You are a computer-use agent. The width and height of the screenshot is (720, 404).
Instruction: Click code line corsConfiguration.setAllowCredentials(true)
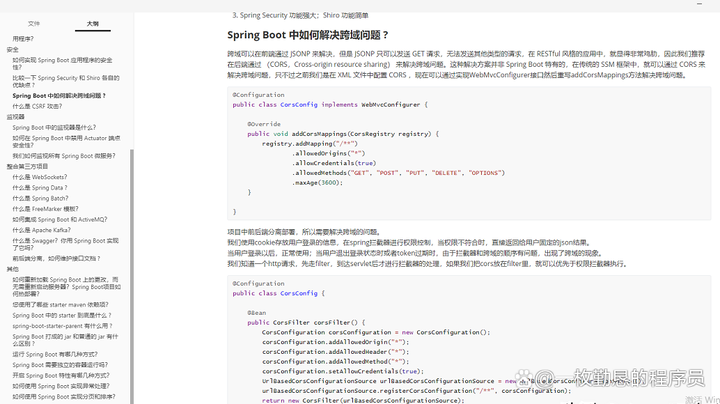point(343,371)
